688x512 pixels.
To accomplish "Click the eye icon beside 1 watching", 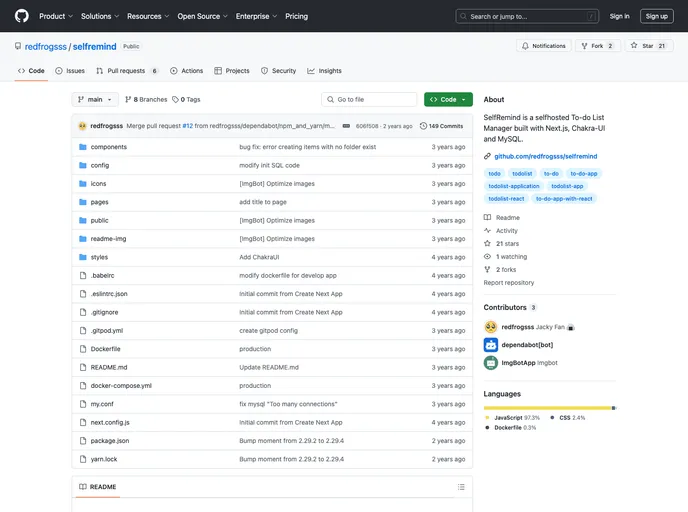I will pyautogui.click(x=487, y=257).
